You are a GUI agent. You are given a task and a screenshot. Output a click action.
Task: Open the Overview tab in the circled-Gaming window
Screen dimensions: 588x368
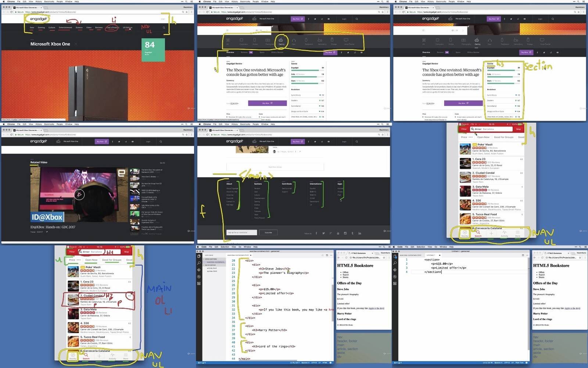[x=230, y=52]
